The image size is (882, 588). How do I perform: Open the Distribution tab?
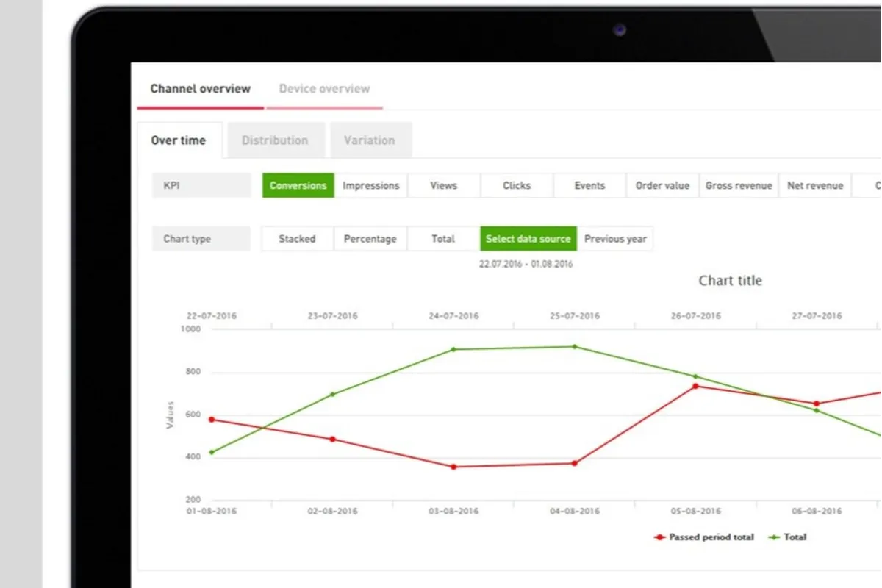click(x=275, y=140)
